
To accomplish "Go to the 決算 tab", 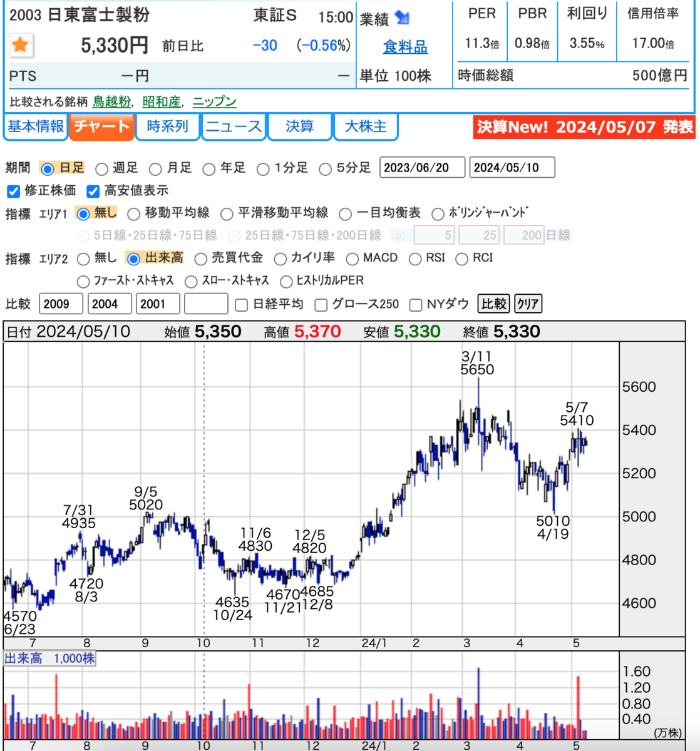I will point(299,126).
